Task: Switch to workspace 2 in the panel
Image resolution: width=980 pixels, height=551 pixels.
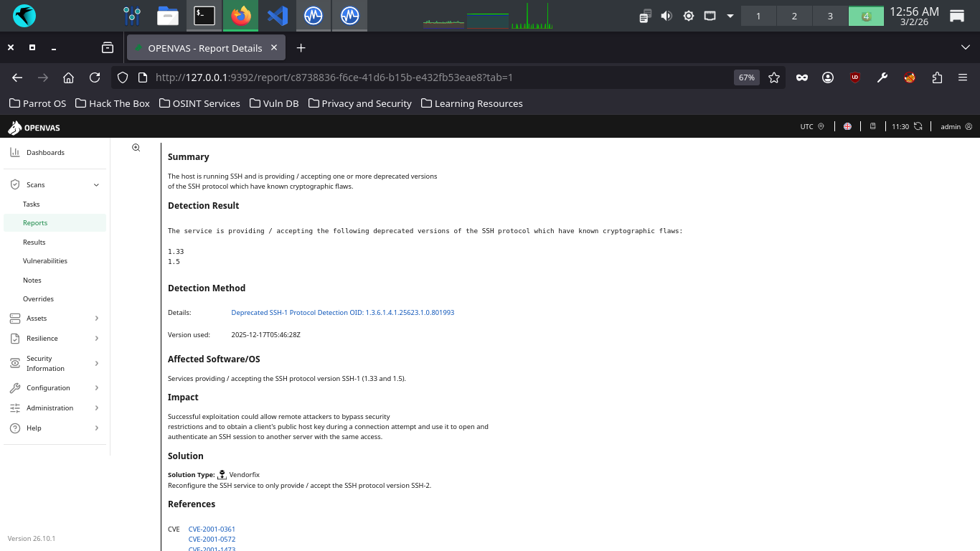Action: (794, 16)
